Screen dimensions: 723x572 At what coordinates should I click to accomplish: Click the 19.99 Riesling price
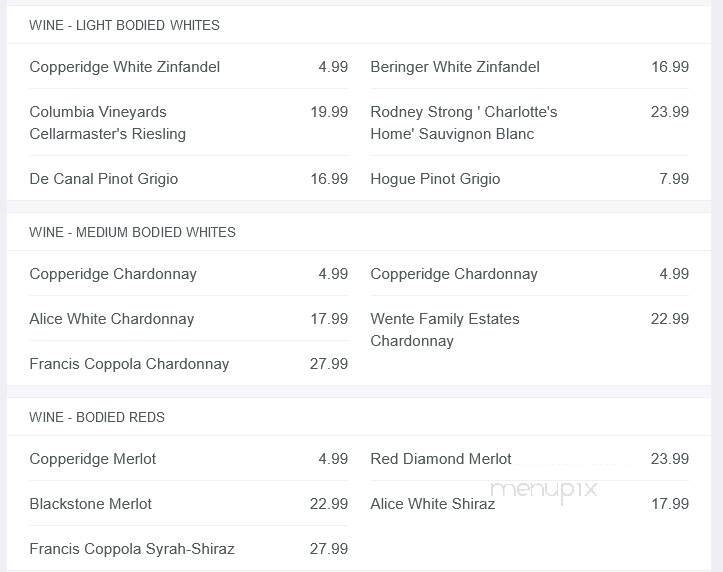pos(329,112)
